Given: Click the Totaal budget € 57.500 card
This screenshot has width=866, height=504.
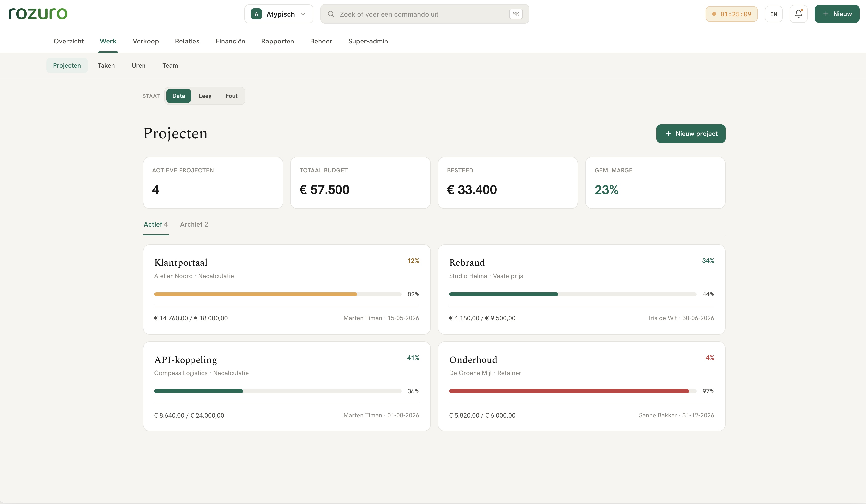Looking at the screenshot, I should [x=360, y=183].
